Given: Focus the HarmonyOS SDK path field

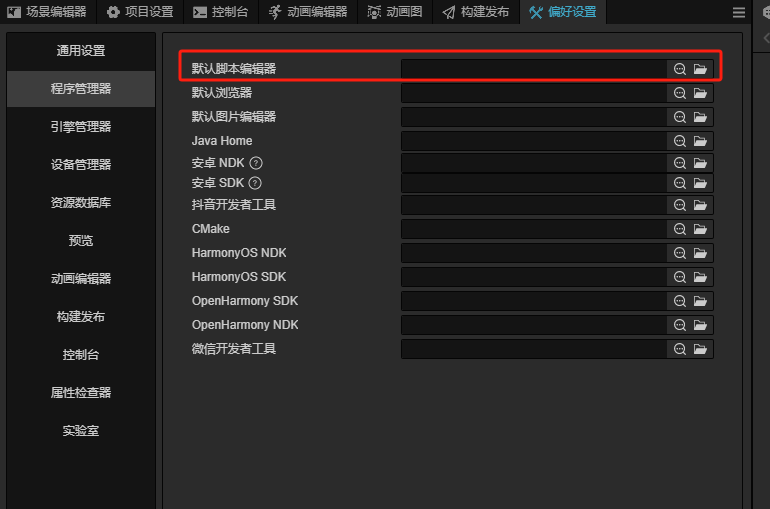Looking at the screenshot, I should [534, 277].
